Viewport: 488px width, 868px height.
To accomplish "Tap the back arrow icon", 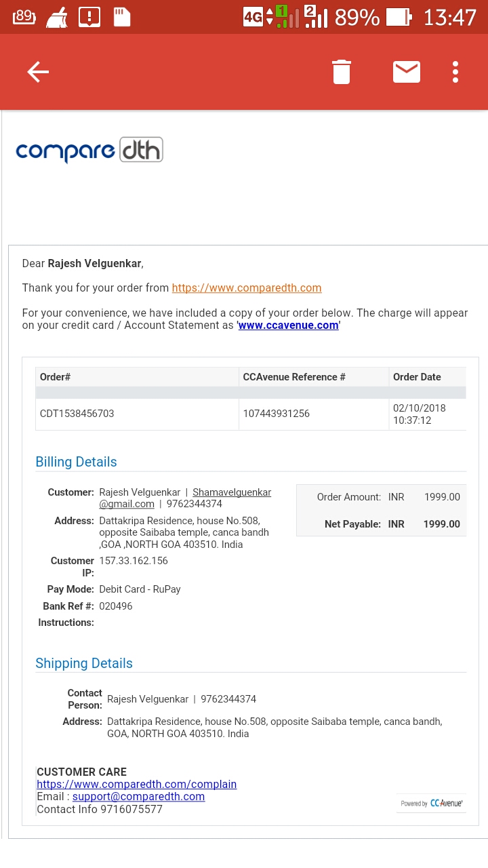I will click(x=38, y=72).
